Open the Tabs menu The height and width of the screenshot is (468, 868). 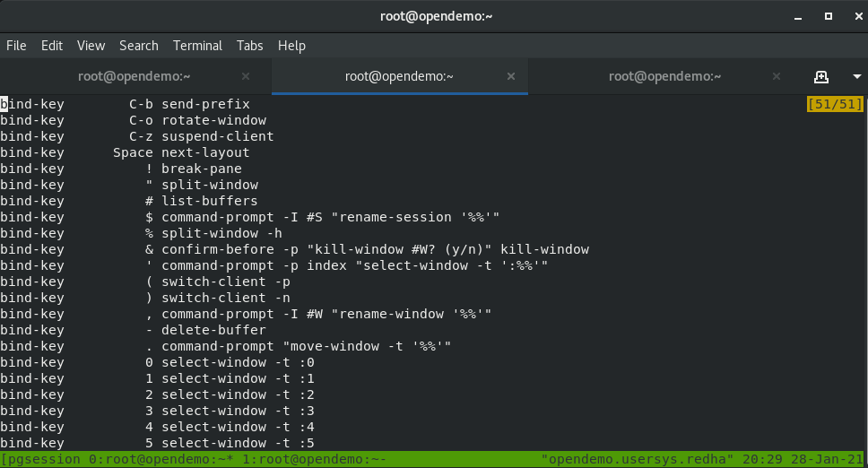[x=250, y=46]
